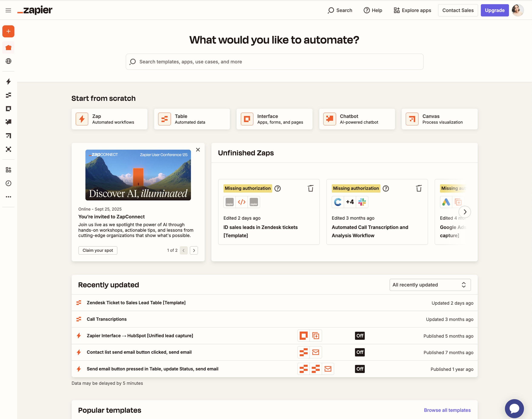This screenshot has height=419, width=532.
Task: Delete the ID sales leads unfinished Zap
Action: (x=310, y=188)
